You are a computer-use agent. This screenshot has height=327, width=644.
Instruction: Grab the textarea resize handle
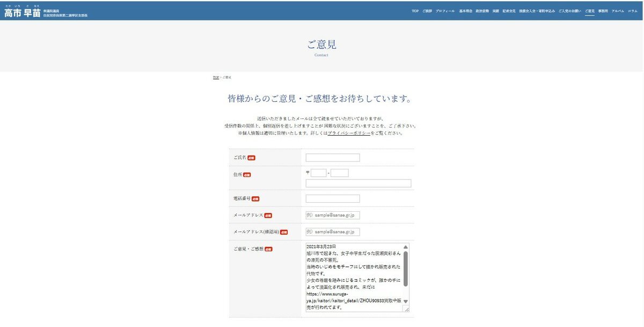coord(406,309)
